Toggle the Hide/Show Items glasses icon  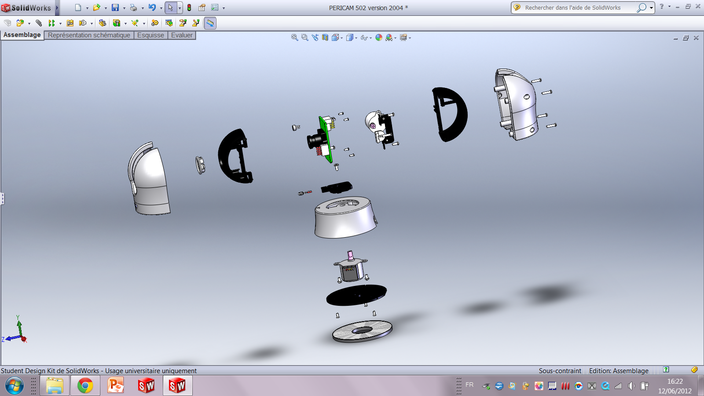click(x=364, y=38)
